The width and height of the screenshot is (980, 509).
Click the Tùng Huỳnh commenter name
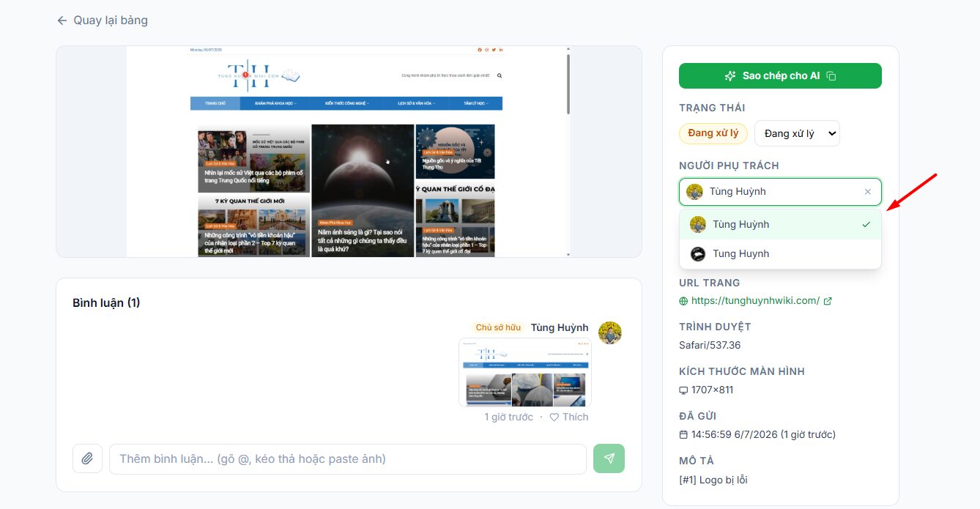(x=560, y=327)
